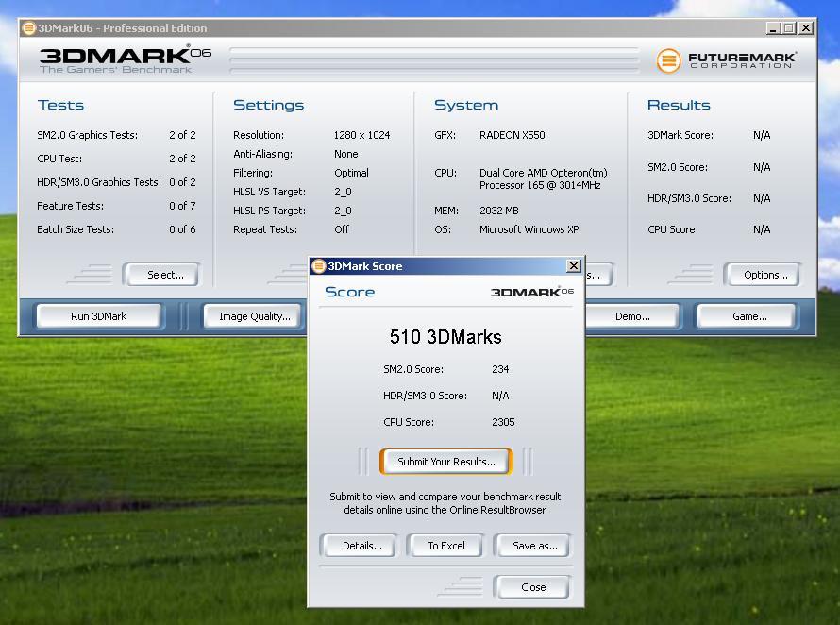Click the 3DMark06 Professional Edition title bar
Screen dimensions: 840x625
(417, 28)
